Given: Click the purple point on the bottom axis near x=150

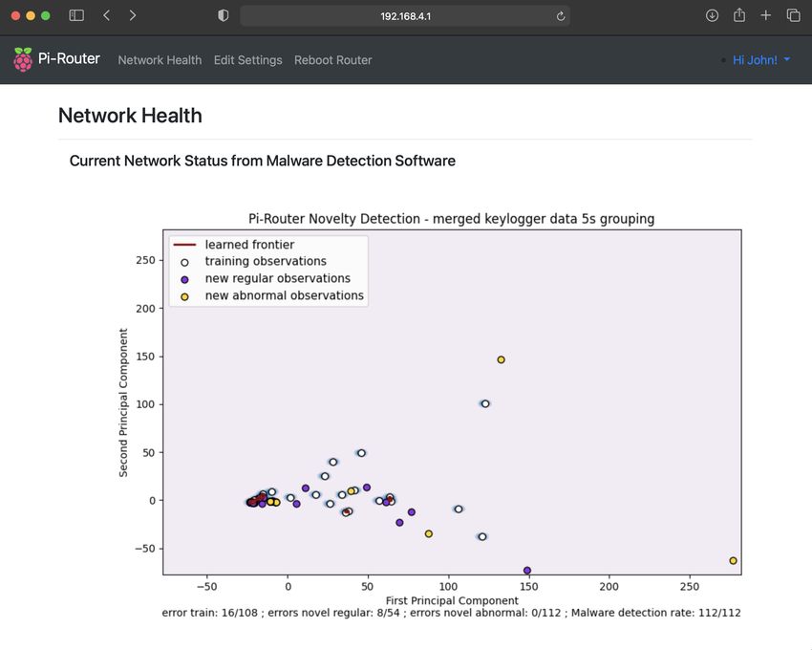Looking at the screenshot, I should coord(527,571).
